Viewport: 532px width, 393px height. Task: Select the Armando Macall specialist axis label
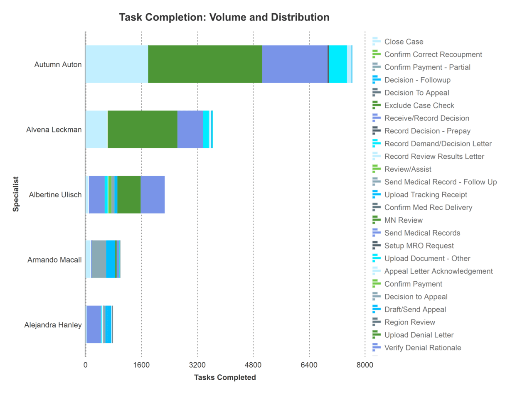click(54, 260)
